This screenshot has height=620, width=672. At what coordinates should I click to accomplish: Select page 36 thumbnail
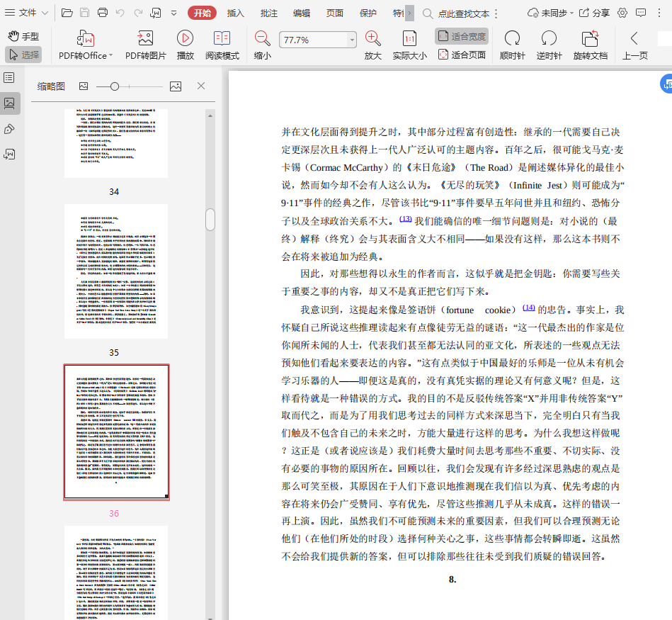pos(116,432)
